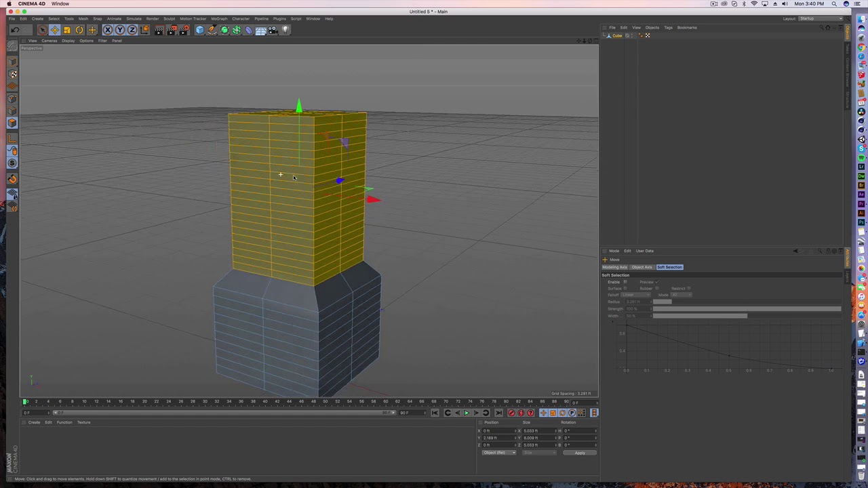This screenshot has width=868, height=488.
Task: Click the Apply button in Coordinates
Action: (x=580, y=453)
